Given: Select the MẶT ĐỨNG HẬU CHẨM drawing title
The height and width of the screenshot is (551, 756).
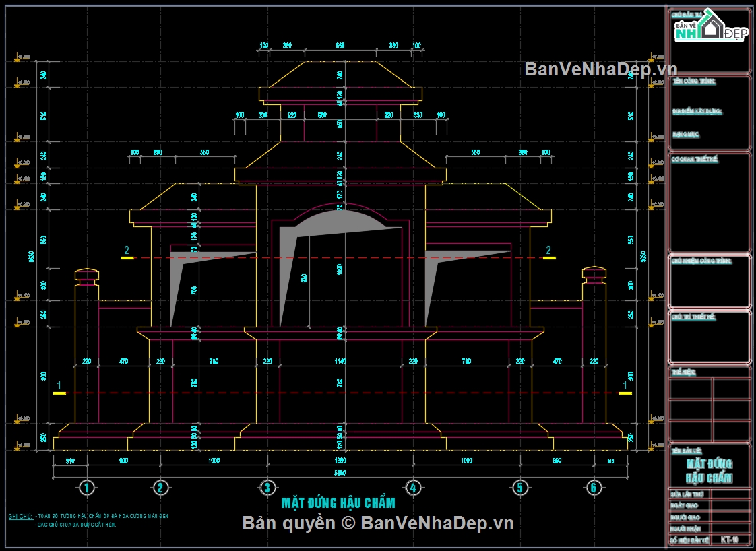Looking at the screenshot, I should coord(340,500).
